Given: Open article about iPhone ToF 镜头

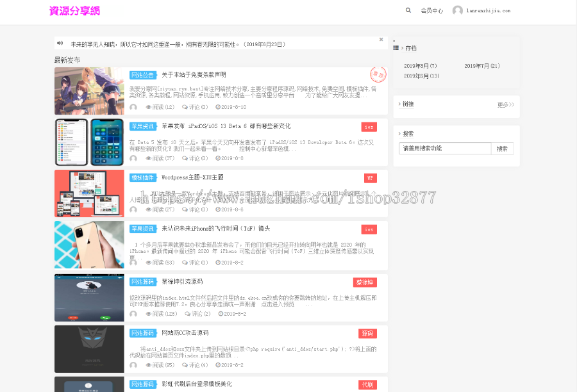Looking at the screenshot, I should click(x=216, y=229).
